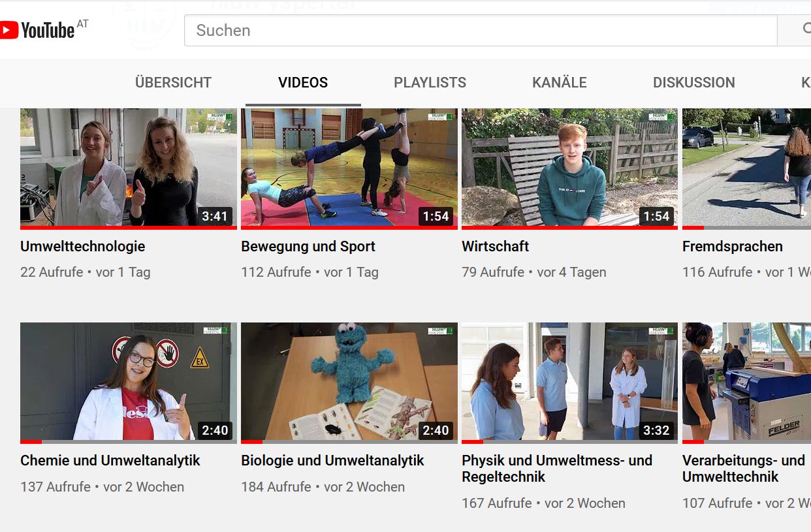The height and width of the screenshot is (532, 811).
Task: Switch to the ÜBERSICHT tab
Action: point(173,82)
